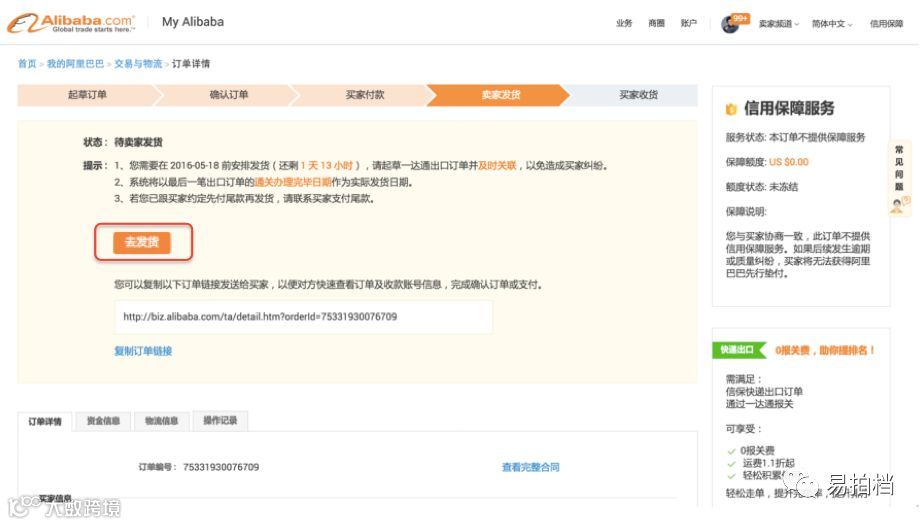Select the 买家付款 step
Viewport: 924px width, 525px height.
tap(365, 95)
